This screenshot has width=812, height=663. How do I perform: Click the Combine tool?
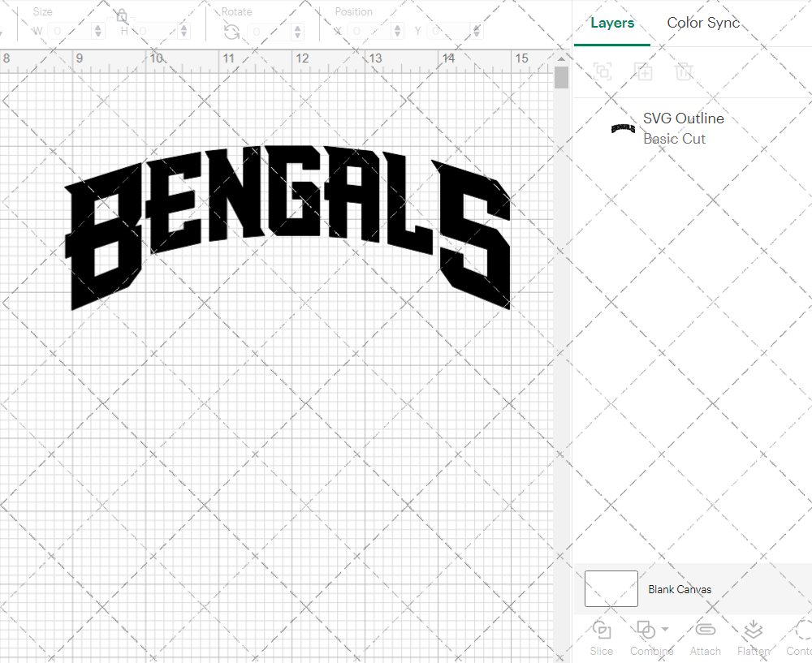pyautogui.click(x=651, y=639)
